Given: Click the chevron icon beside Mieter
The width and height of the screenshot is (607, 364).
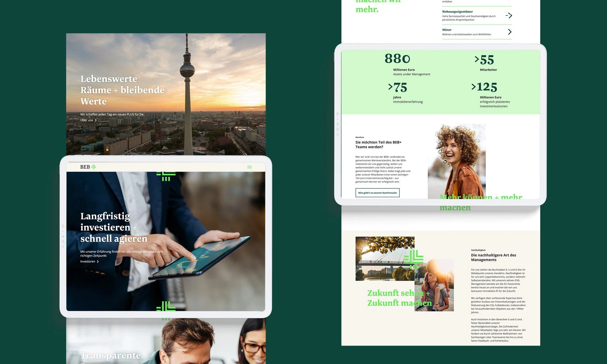Looking at the screenshot, I should coord(510,32).
